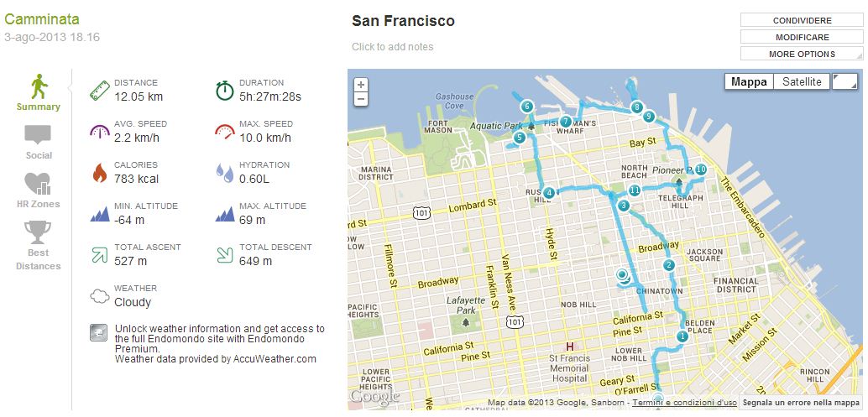Screen dimensions: 868x417
Task: Switch map to Satellite view
Action: [x=803, y=81]
